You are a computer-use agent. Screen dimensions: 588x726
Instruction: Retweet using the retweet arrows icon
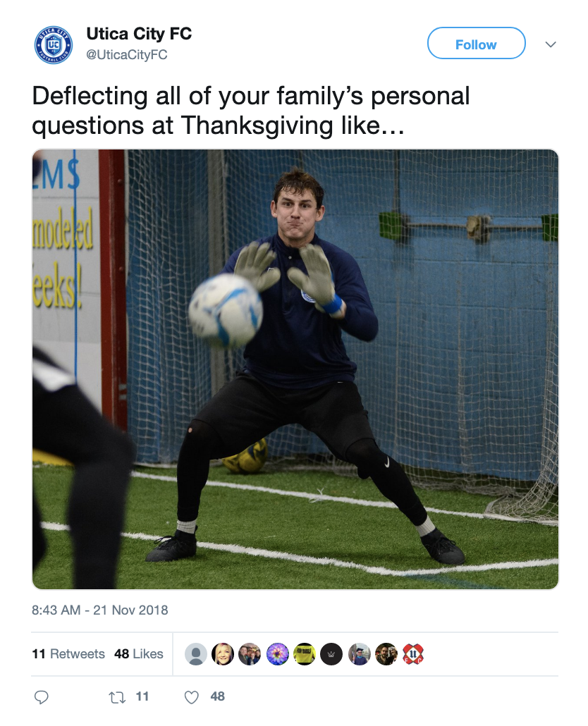tap(116, 697)
